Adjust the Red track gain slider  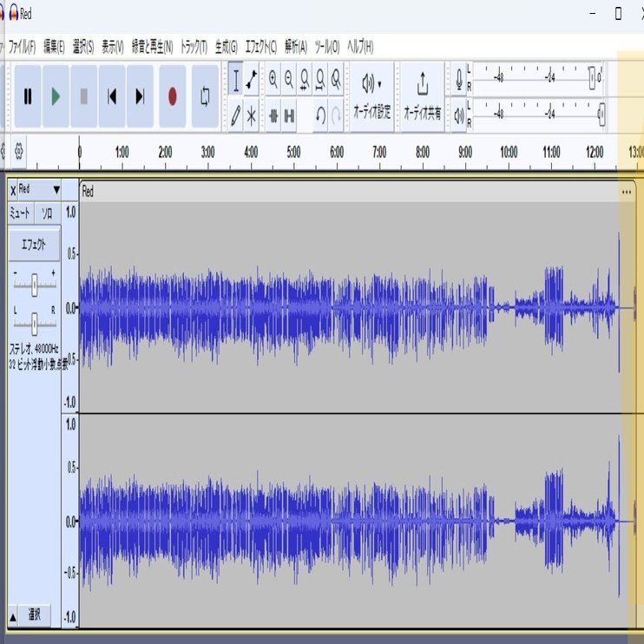coord(35,285)
